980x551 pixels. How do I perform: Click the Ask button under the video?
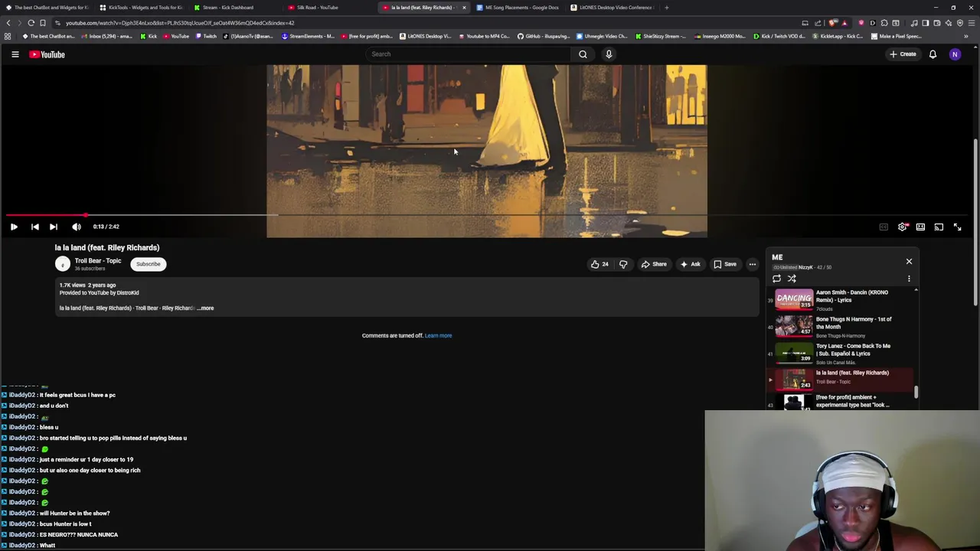(x=690, y=264)
